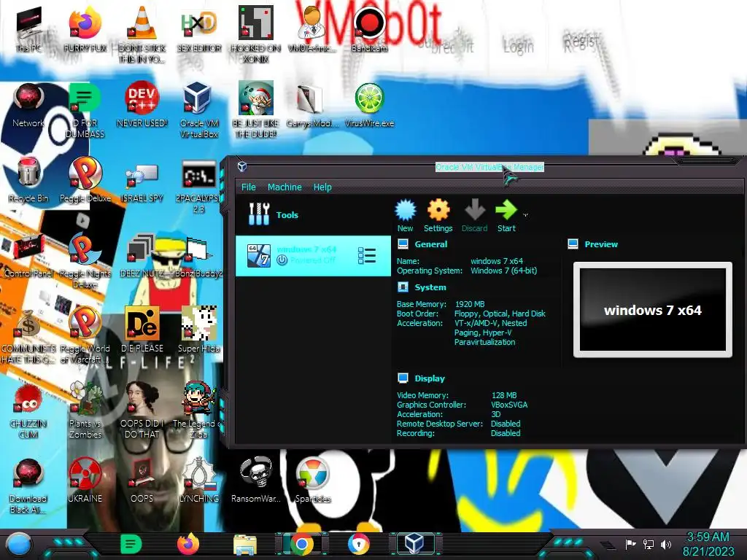Viewport: 747px width, 560px height.
Task: Open File Explorer from the taskbar
Action: [245, 545]
